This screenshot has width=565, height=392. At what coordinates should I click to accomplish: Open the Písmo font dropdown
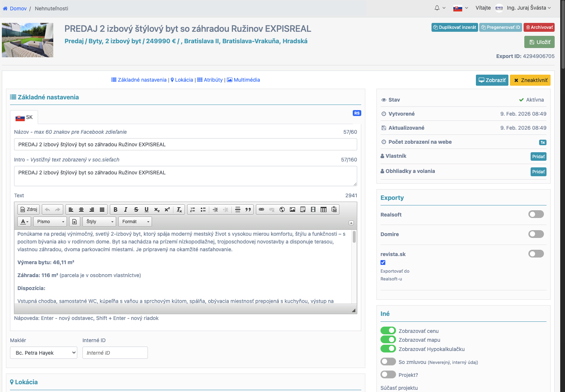coord(50,222)
